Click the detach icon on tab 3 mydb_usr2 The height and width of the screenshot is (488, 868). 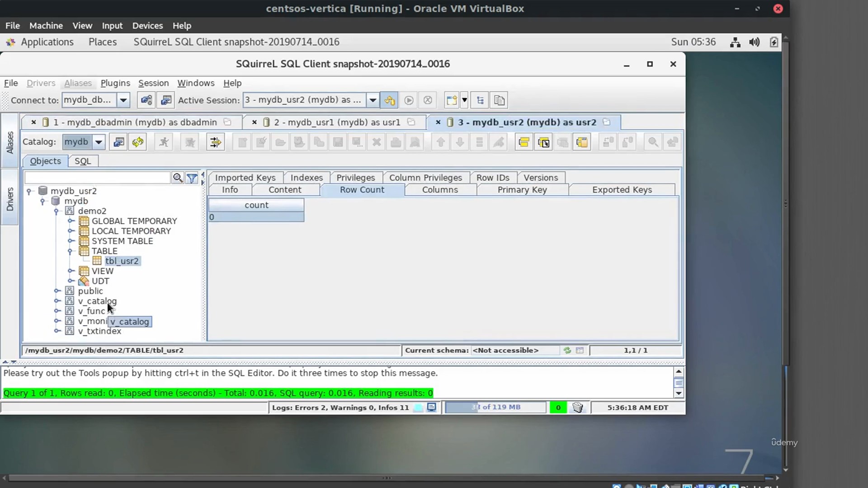tap(607, 122)
